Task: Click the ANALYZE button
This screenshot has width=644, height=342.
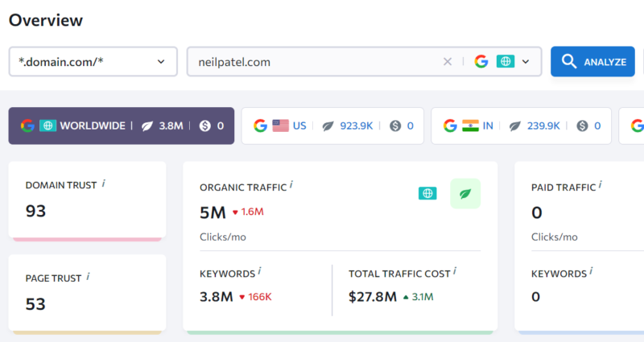Action: point(592,62)
